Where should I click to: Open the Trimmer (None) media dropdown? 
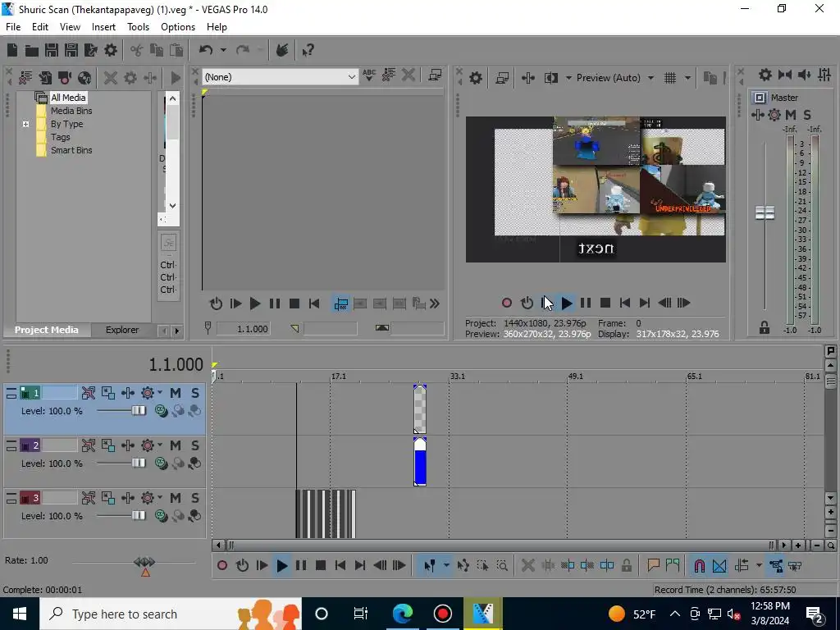pos(281,77)
